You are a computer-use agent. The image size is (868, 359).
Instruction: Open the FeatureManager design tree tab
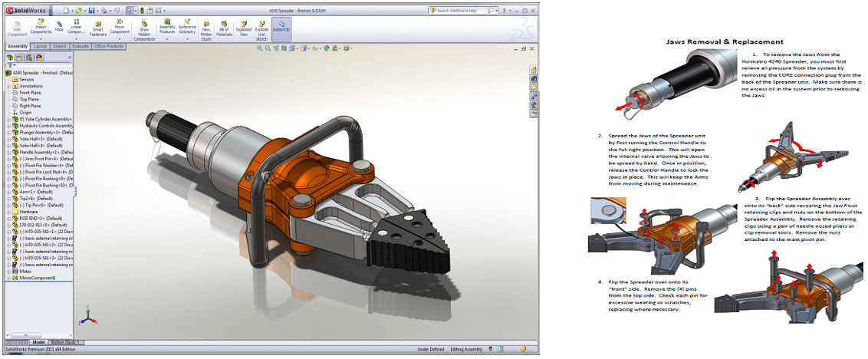[x=10, y=57]
